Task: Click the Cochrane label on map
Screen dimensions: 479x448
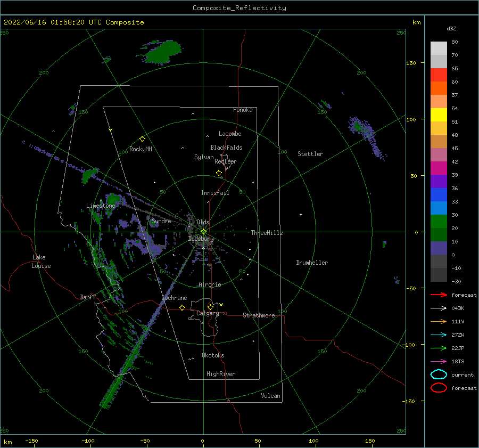Action: (174, 298)
